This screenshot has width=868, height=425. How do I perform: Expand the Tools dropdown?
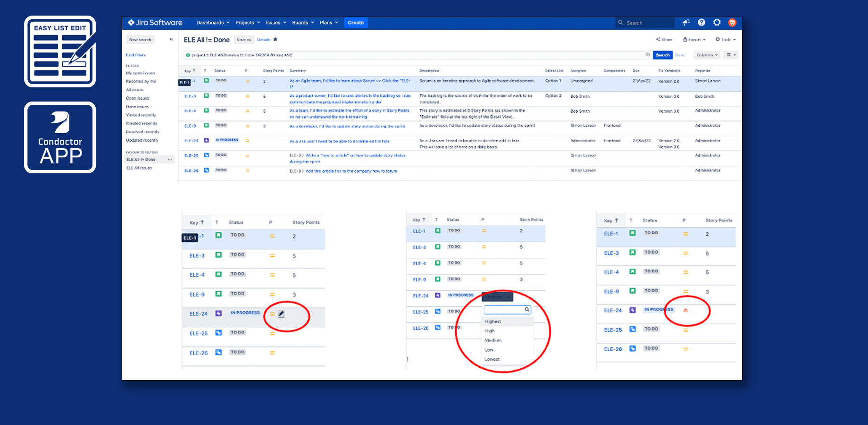click(726, 40)
